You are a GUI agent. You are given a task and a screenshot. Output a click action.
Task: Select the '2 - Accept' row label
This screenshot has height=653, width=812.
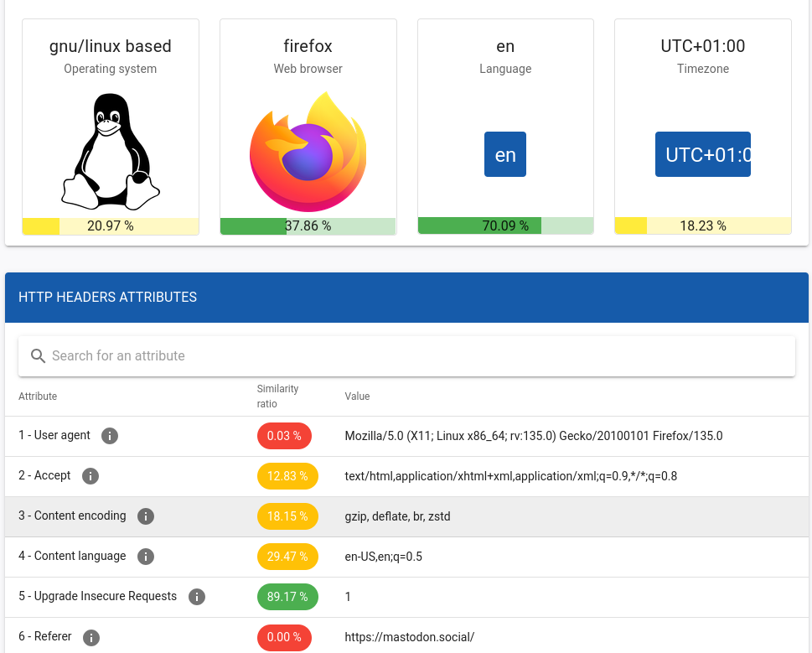44,475
